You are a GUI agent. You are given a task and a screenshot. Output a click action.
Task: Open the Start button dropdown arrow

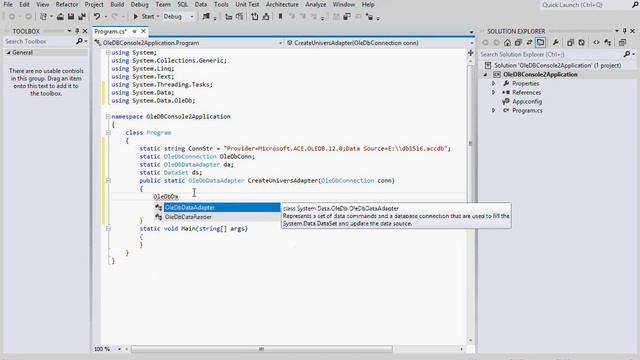coord(158,17)
